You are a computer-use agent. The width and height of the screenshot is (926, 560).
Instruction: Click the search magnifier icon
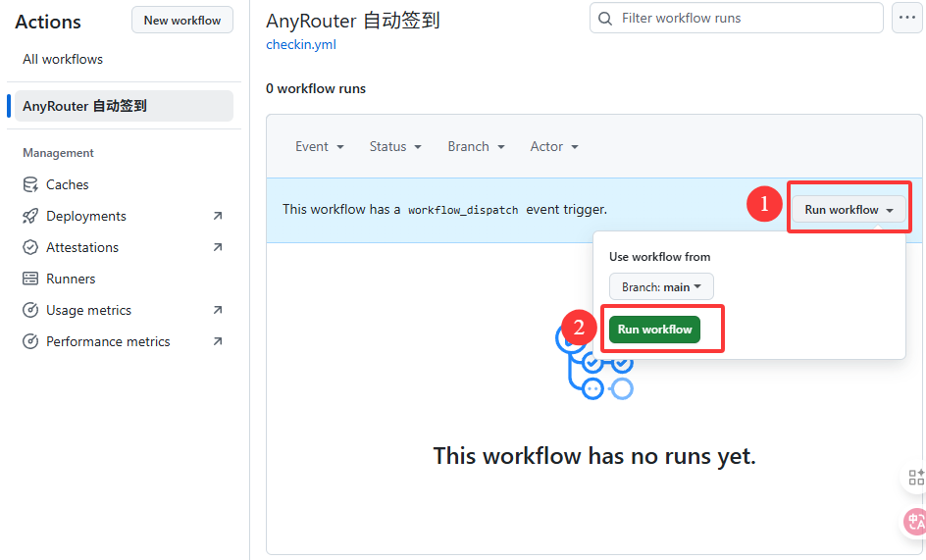coord(605,19)
